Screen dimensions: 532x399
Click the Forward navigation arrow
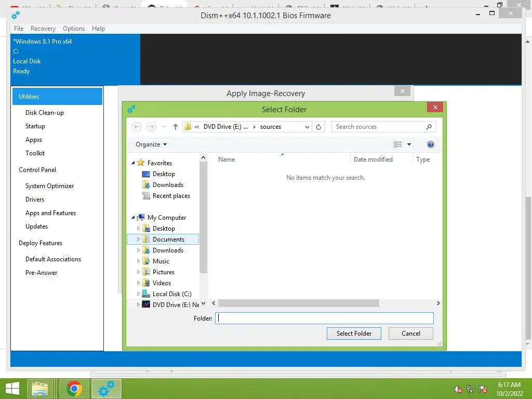point(151,127)
